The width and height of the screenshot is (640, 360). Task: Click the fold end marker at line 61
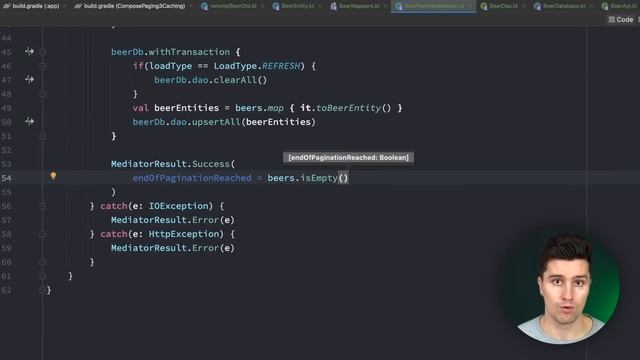pos(42,276)
